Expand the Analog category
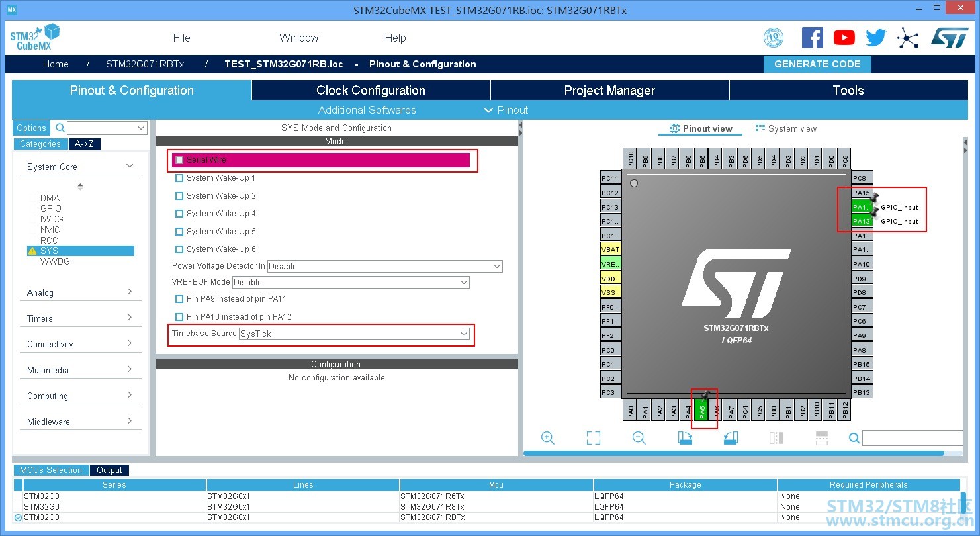 pyautogui.click(x=130, y=292)
